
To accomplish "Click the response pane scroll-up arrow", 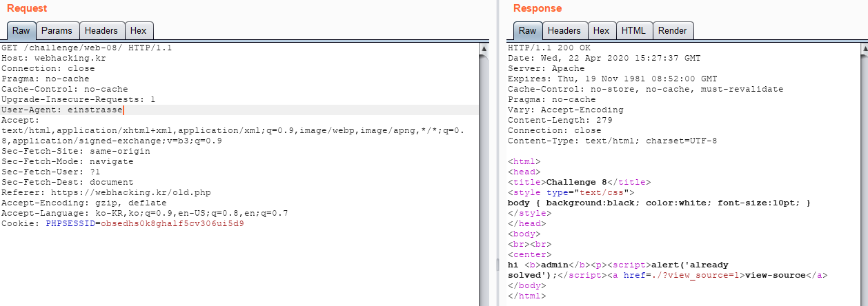I will pos(863,48).
